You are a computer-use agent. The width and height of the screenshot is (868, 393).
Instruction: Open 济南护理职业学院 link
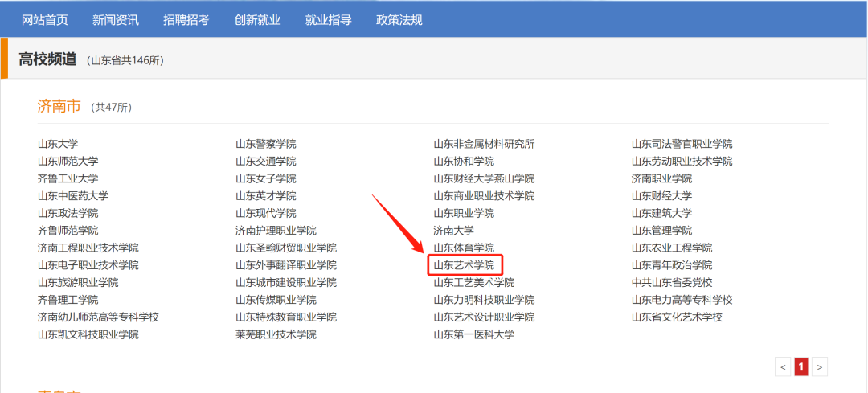(x=276, y=231)
